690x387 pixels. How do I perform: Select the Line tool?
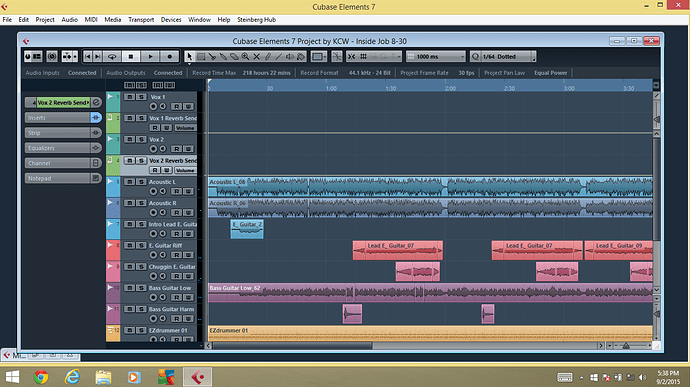coord(278,56)
